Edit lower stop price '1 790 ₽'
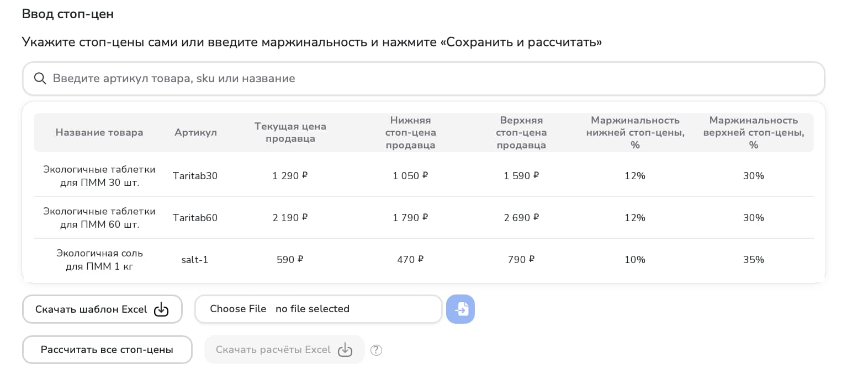868x375 pixels. tap(410, 218)
